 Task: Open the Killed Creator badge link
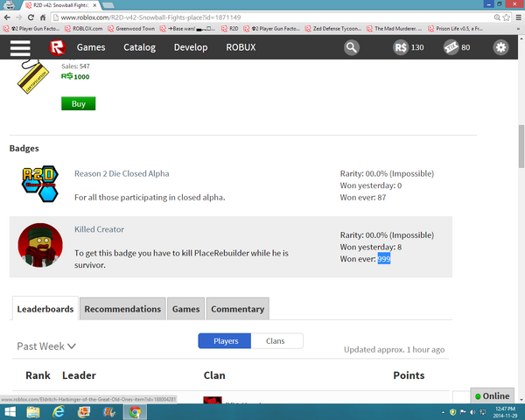tap(99, 229)
